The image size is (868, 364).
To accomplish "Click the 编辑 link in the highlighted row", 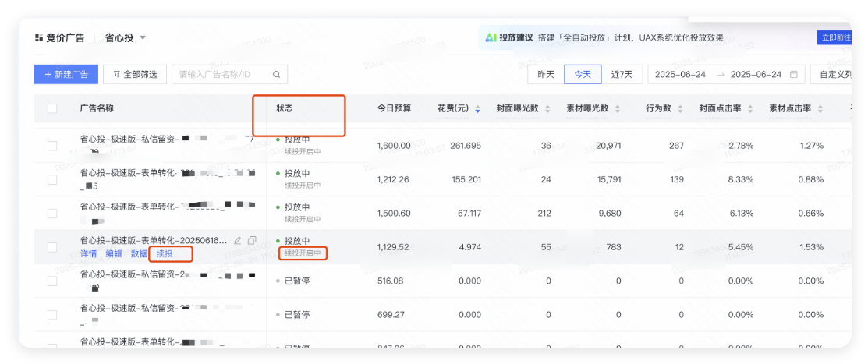I will [114, 254].
